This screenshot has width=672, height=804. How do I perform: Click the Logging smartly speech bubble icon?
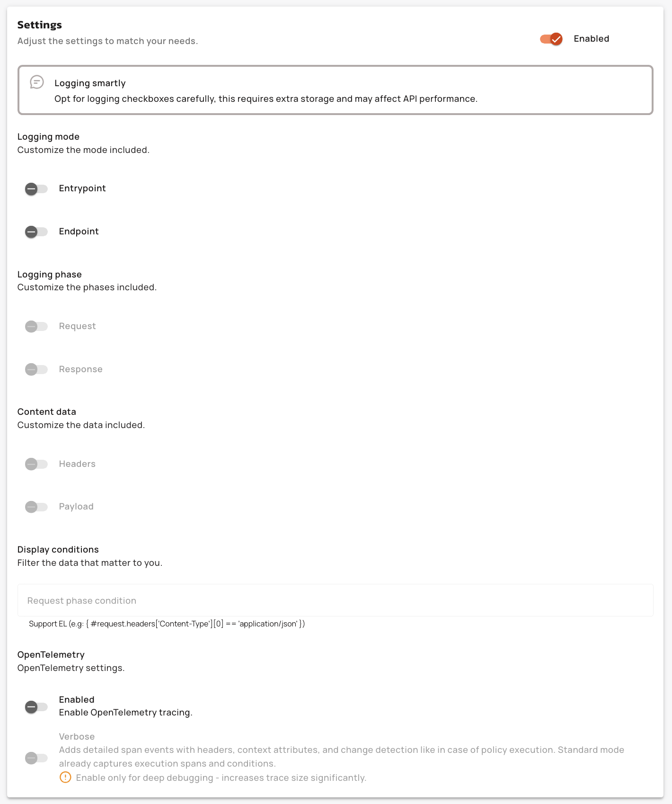[37, 82]
